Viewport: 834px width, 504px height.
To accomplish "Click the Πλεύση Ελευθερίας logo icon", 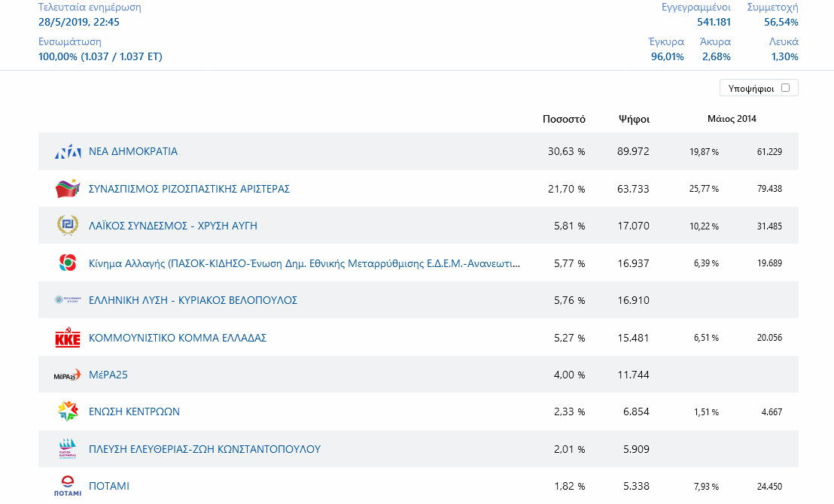I will [68, 449].
